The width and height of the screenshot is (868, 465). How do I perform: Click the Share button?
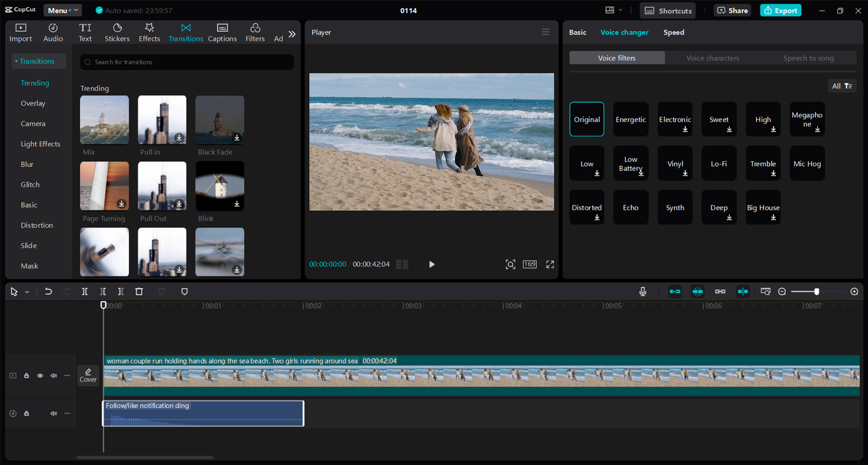click(732, 10)
